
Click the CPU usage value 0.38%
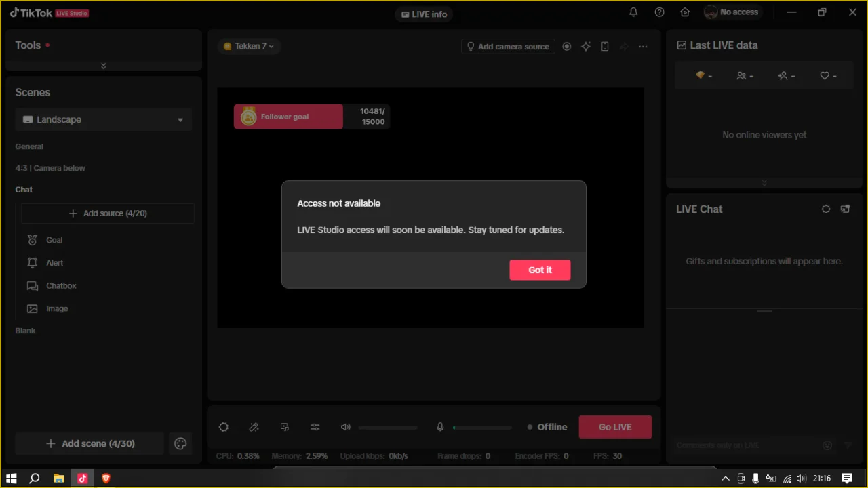(x=248, y=456)
